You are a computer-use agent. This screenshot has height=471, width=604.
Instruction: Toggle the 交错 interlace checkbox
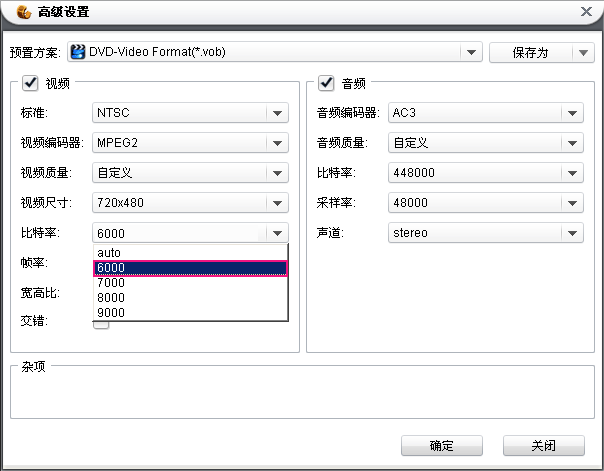(101, 323)
